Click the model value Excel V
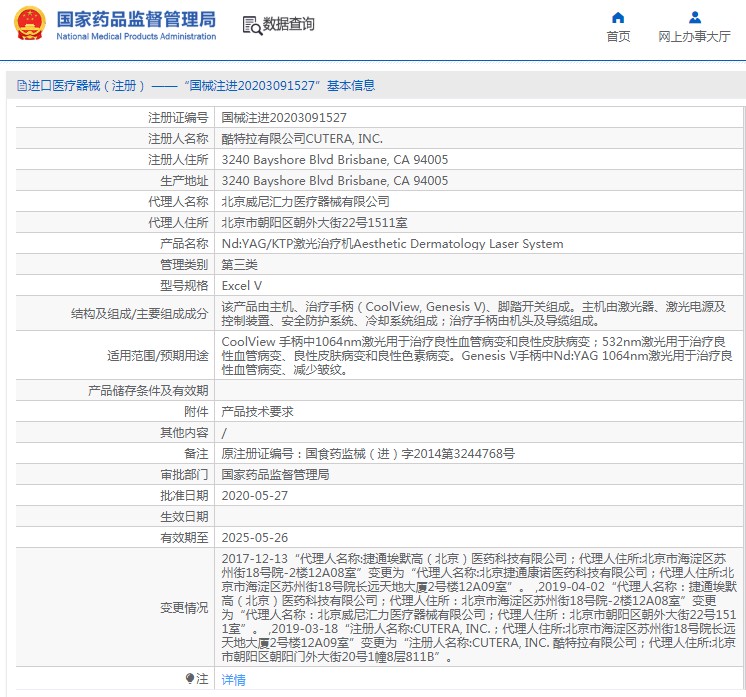Screen dimensions: 746x697 (241, 285)
